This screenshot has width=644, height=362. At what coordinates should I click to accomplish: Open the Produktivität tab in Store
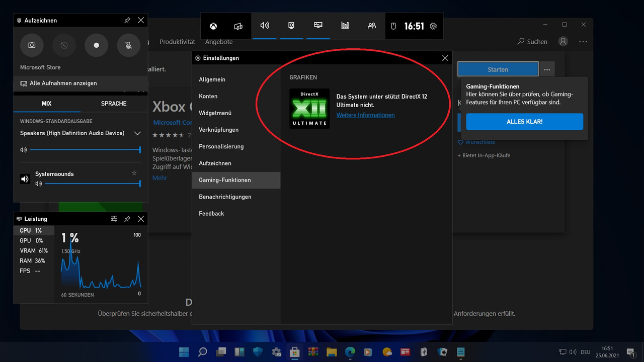(177, 42)
